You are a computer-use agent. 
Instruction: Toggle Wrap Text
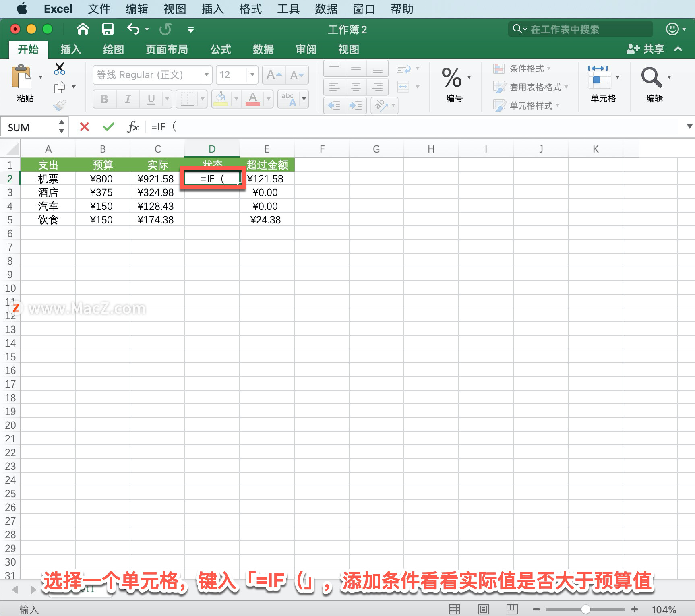pos(403,69)
